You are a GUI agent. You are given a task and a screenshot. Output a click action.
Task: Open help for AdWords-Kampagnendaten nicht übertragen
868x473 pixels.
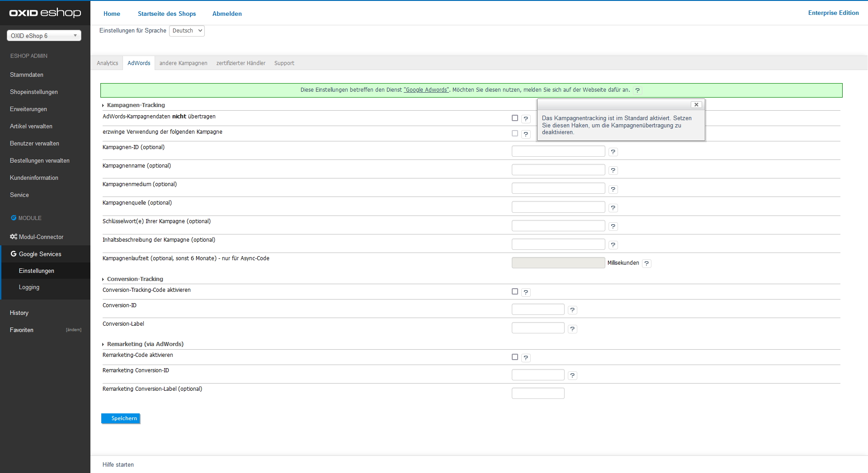[x=526, y=119]
